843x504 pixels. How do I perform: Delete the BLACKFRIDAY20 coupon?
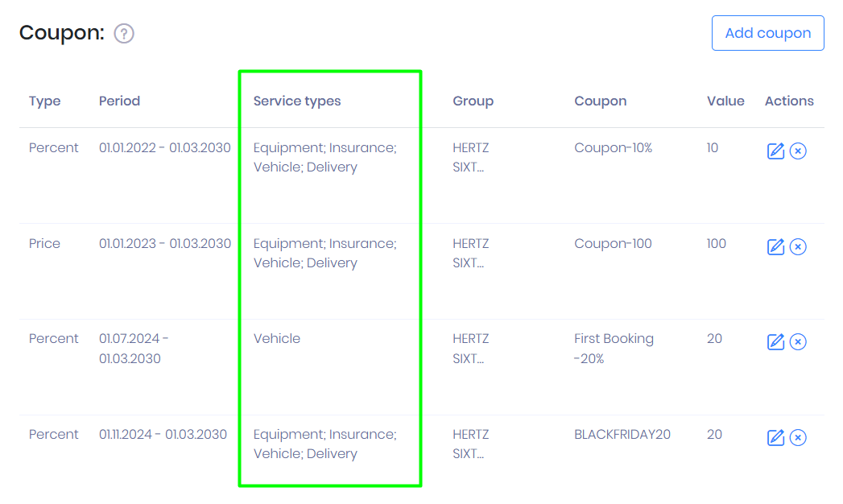pyautogui.click(x=798, y=438)
